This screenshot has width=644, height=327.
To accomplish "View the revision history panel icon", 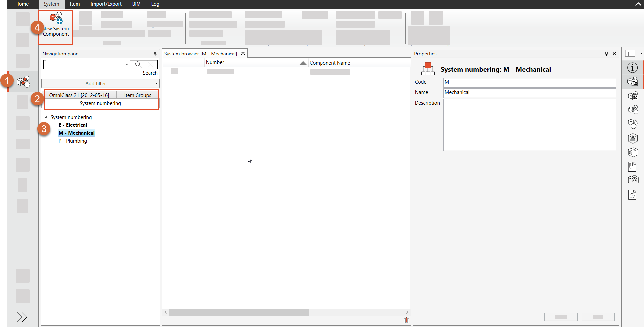I will click(x=633, y=195).
